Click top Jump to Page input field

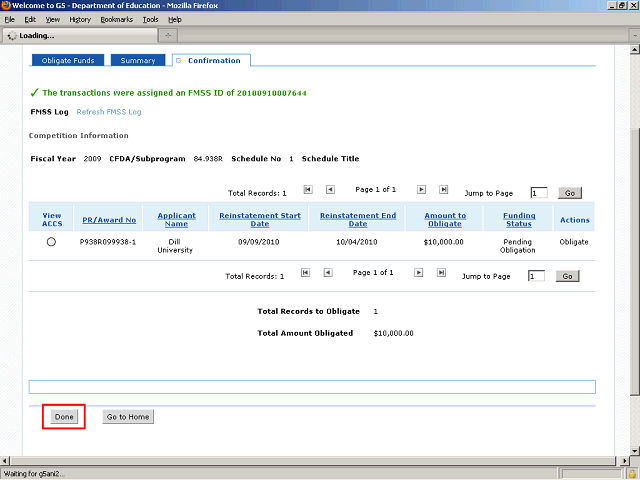point(539,193)
